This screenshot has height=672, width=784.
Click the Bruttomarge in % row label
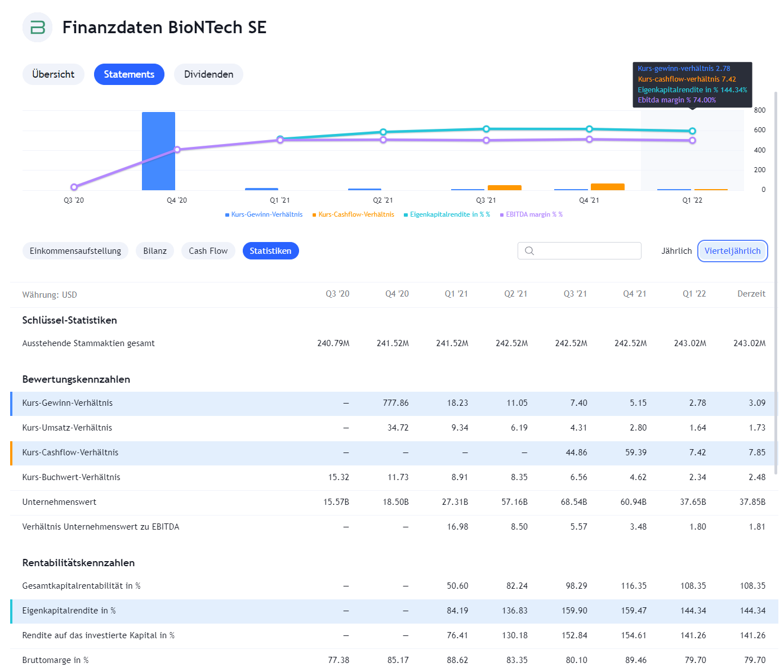pos(56,660)
